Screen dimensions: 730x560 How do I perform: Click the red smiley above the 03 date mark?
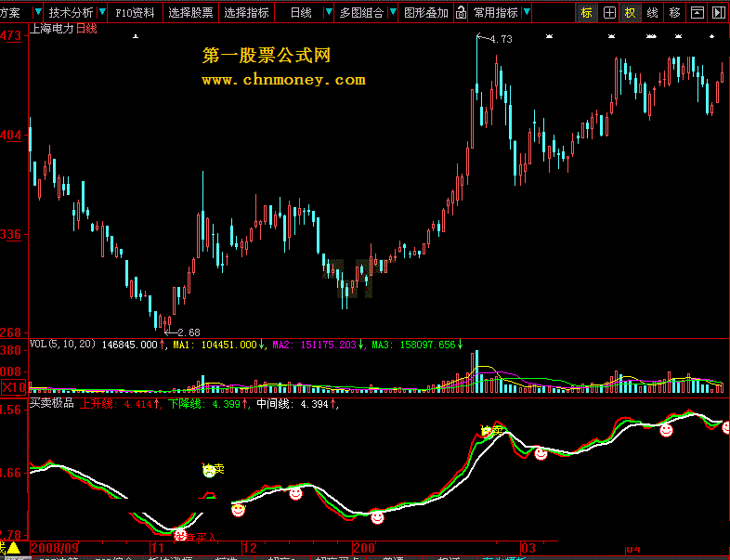click(541, 453)
